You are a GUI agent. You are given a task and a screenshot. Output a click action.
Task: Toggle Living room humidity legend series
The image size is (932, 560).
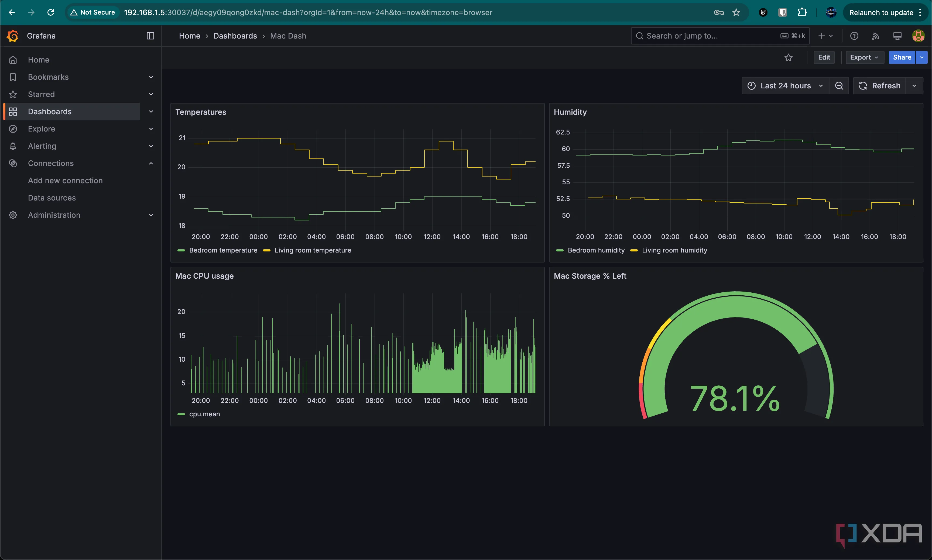(x=674, y=250)
